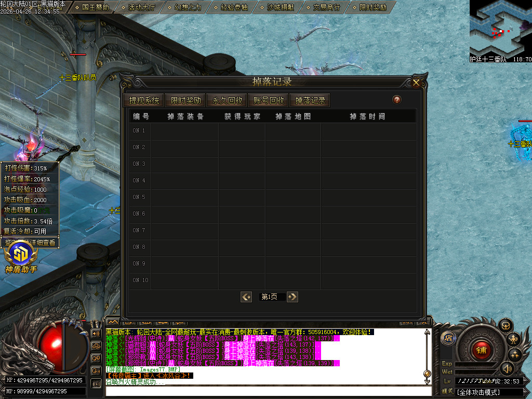The height and width of the screenshot is (399, 532).
Task: Switch to the 账号回收 tab
Action: [268, 100]
